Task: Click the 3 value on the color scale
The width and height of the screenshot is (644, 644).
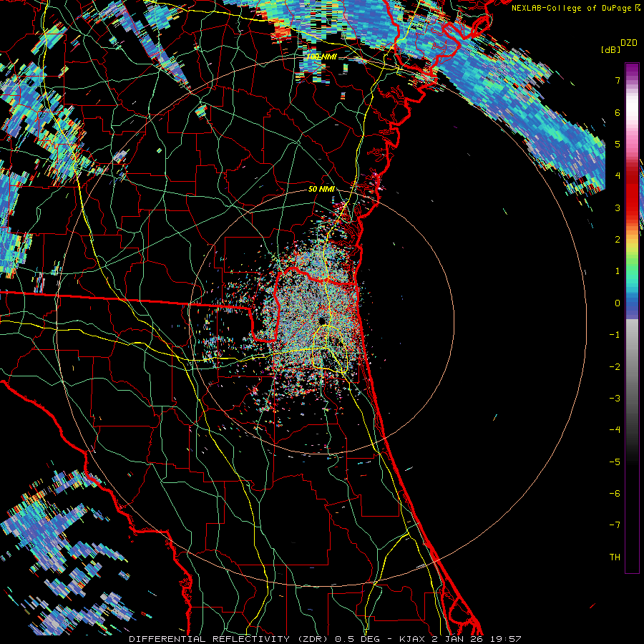Action: (x=618, y=208)
